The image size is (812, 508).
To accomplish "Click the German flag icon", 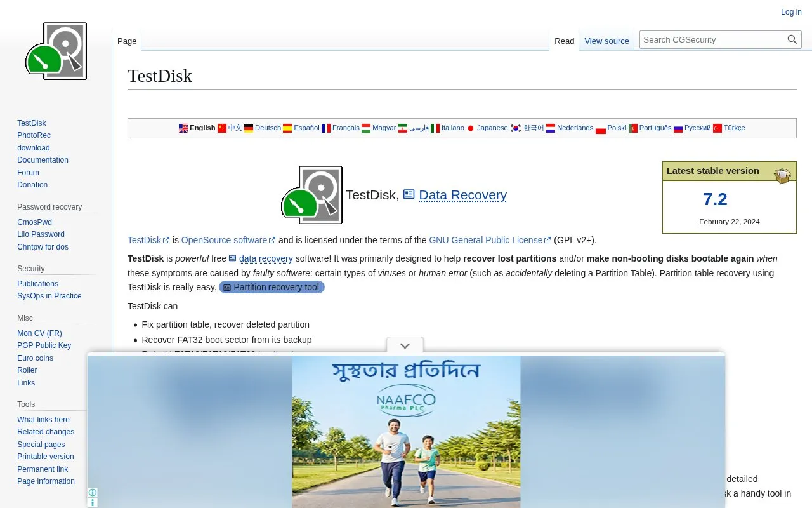I will [x=249, y=128].
